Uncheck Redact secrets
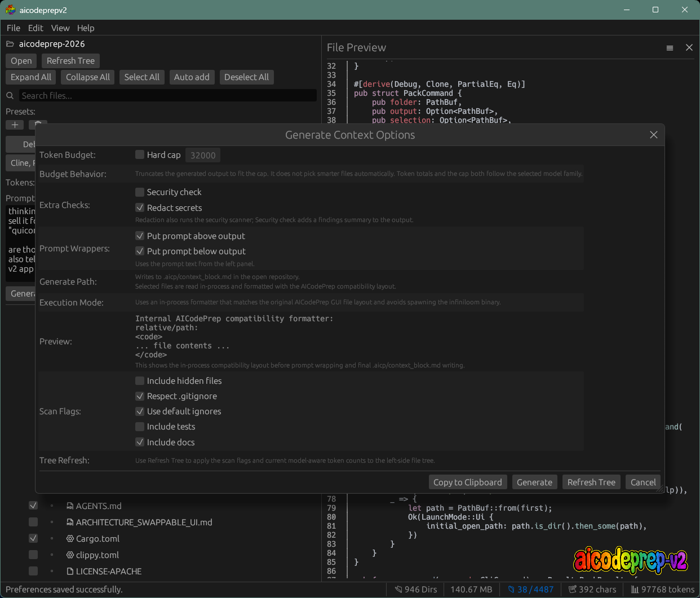Image resolution: width=700 pixels, height=598 pixels. (x=140, y=208)
